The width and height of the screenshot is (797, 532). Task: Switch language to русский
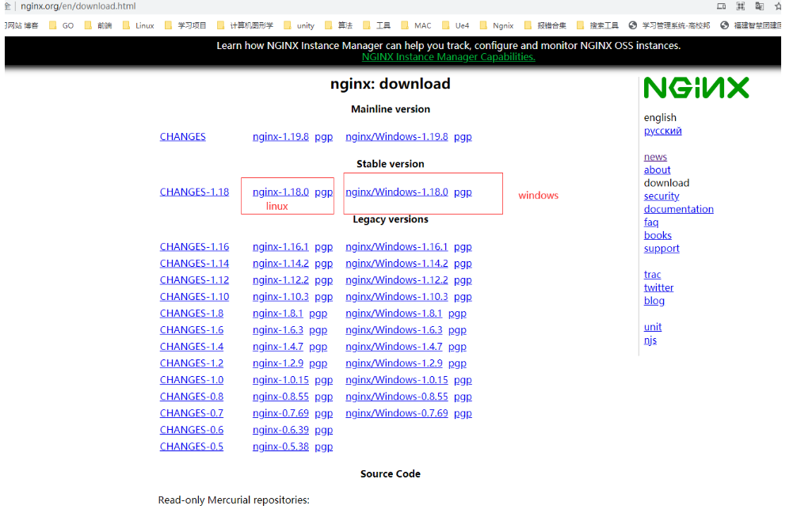(x=663, y=131)
